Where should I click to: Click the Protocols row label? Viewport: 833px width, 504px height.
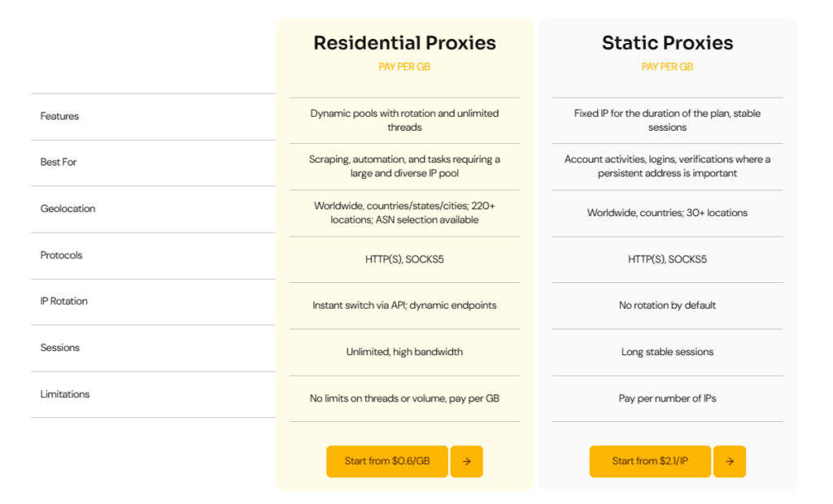click(61, 255)
